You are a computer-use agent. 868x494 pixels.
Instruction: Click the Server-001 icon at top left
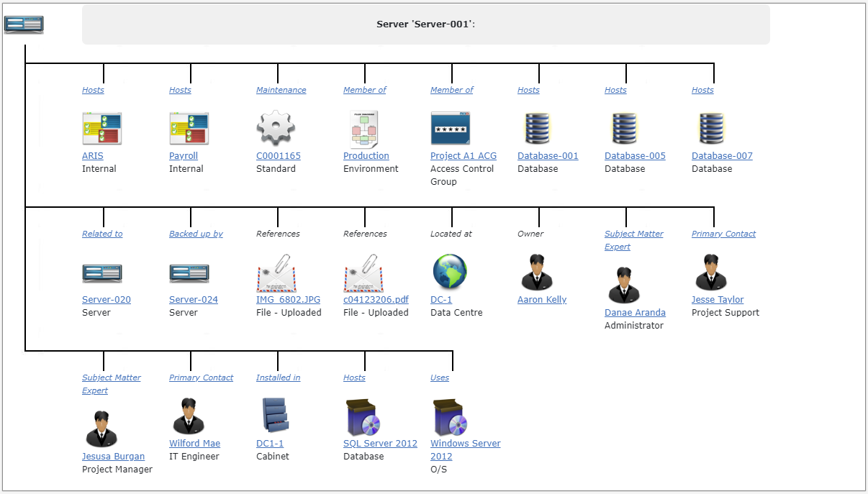pyautogui.click(x=24, y=24)
